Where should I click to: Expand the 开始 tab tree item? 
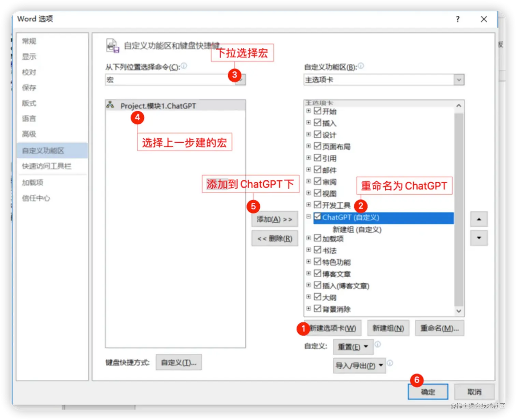tap(309, 111)
